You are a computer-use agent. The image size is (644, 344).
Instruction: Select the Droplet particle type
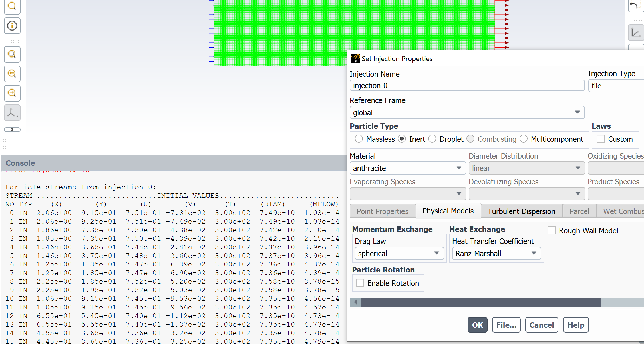(432, 139)
